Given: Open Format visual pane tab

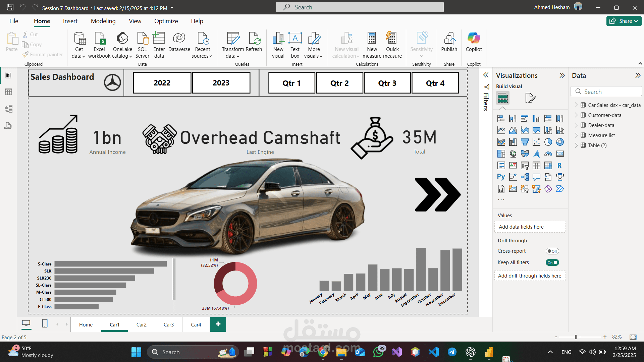Looking at the screenshot, I should (x=530, y=98).
